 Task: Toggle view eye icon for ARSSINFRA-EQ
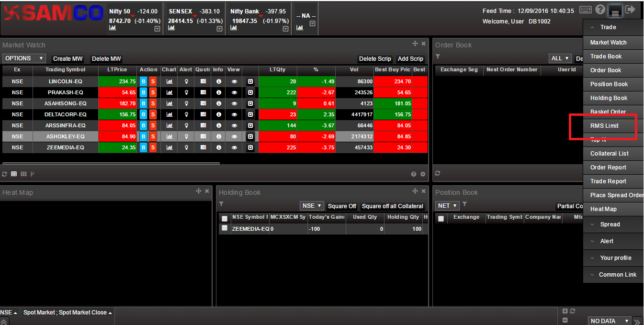click(x=234, y=125)
